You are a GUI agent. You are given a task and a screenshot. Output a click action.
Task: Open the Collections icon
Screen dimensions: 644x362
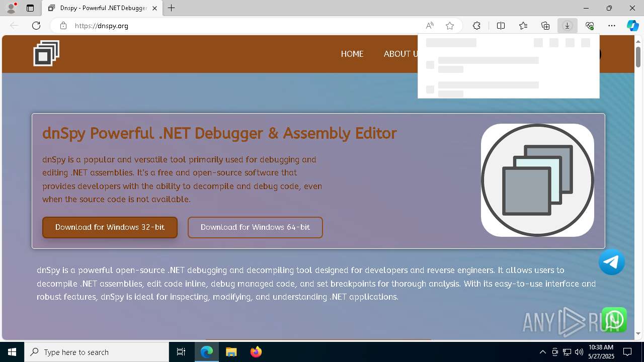pyautogui.click(x=545, y=26)
